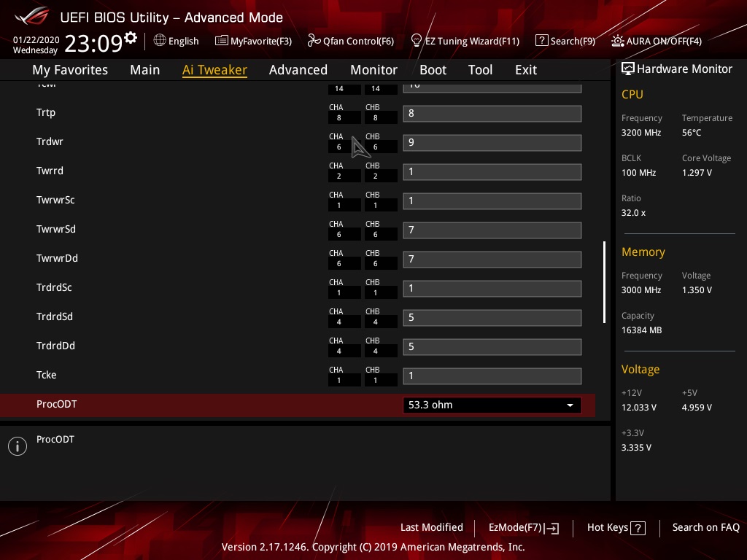Switch to EzMode(F7)
Viewport: 747px width, 560px height.
(x=524, y=528)
